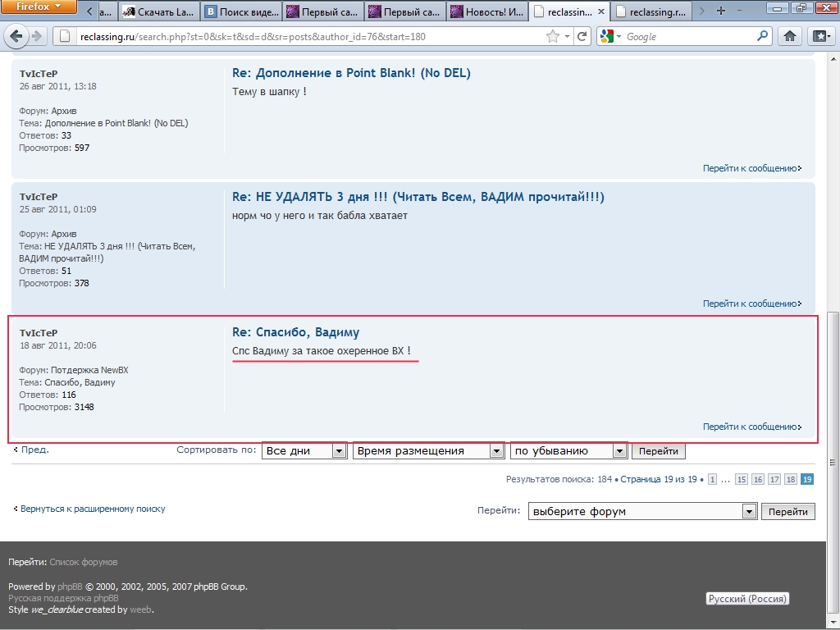Reload the page with the refresh icon

[582, 36]
